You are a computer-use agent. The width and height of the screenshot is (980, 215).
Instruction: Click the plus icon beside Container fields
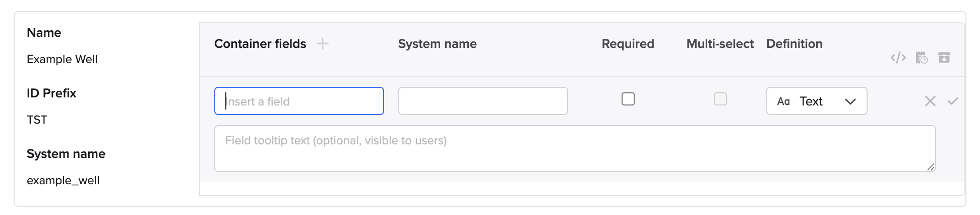pos(323,44)
